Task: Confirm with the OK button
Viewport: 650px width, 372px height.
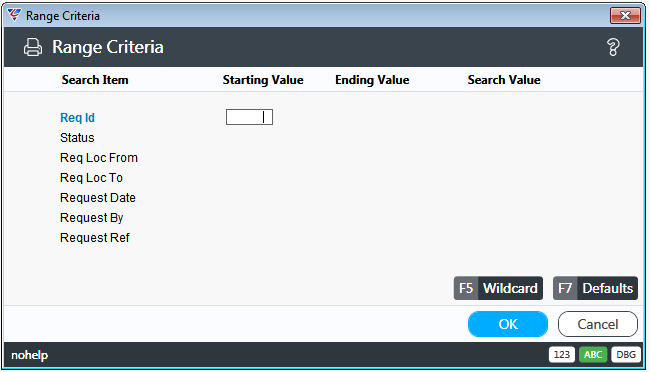Action: (508, 324)
